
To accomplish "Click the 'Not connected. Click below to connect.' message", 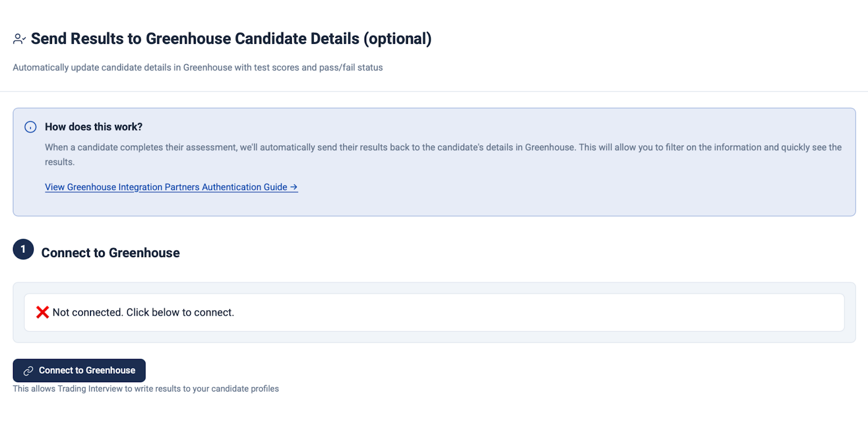I will (143, 312).
